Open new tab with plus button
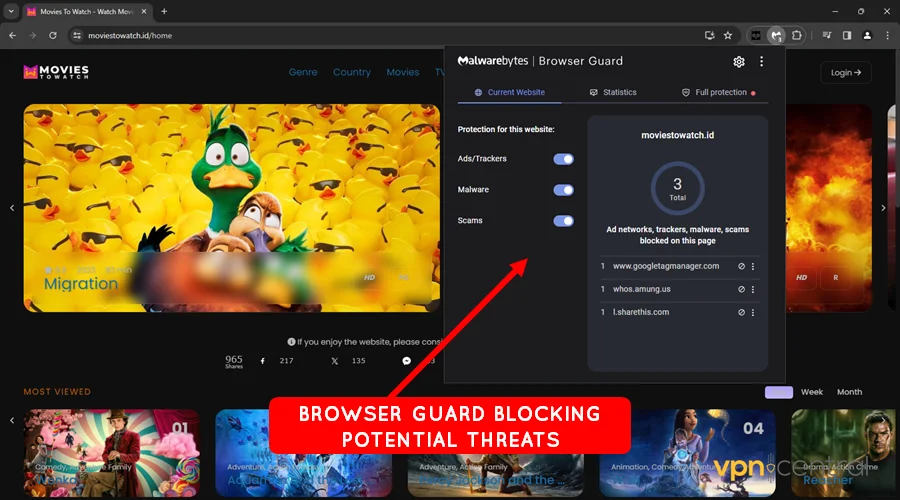 pyautogui.click(x=164, y=11)
